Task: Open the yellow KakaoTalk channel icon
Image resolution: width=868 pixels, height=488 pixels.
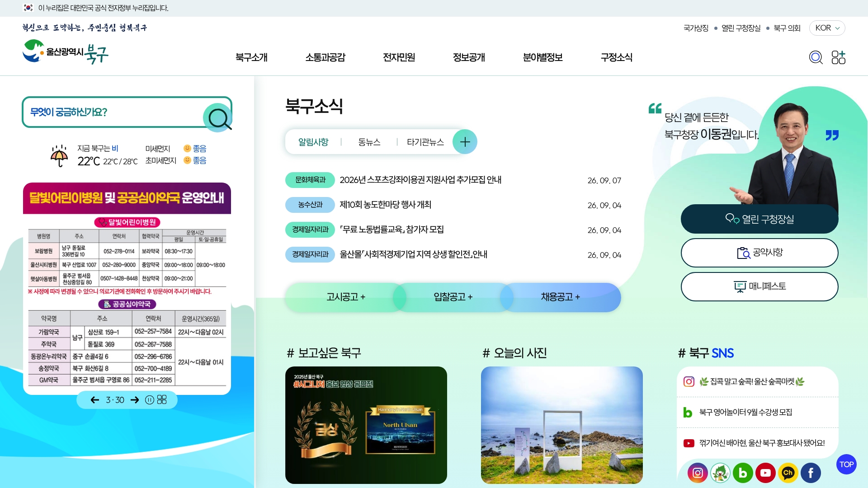Action: (788, 473)
